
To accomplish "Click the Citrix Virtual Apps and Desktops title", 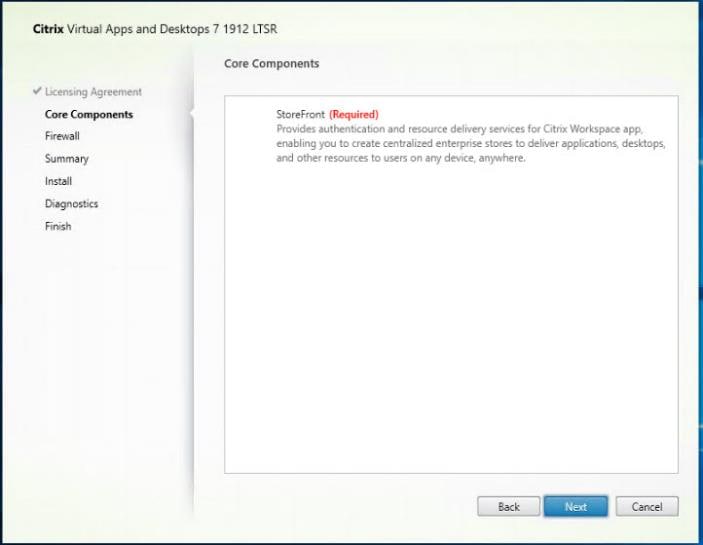I will (155, 29).
